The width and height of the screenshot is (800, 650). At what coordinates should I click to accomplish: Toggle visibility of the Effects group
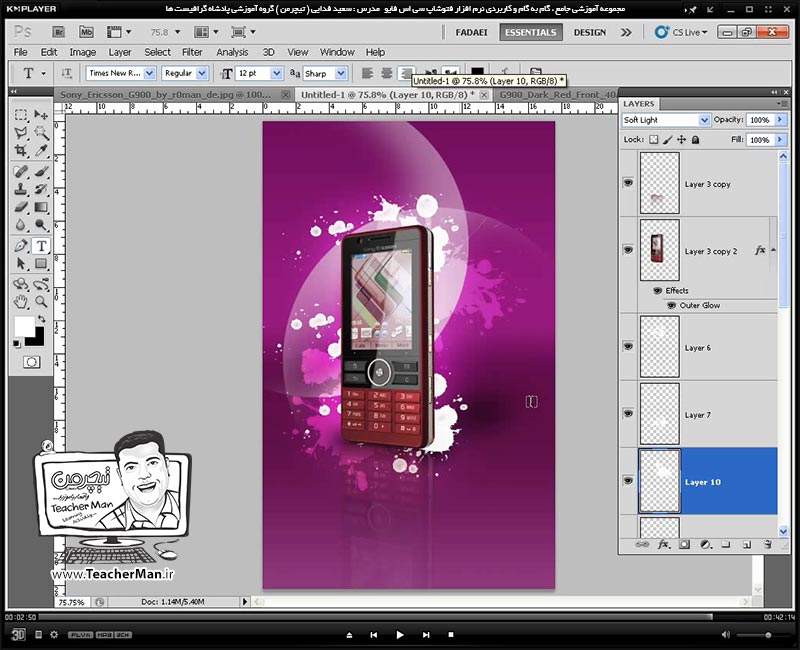tap(658, 291)
